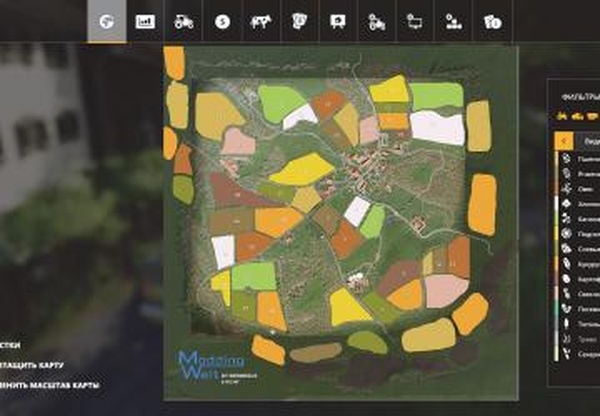Image resolution: width=600 pixels, height=416 pixels.
Task: Click the orange X box above crop list
Action: tap(564, 141)
